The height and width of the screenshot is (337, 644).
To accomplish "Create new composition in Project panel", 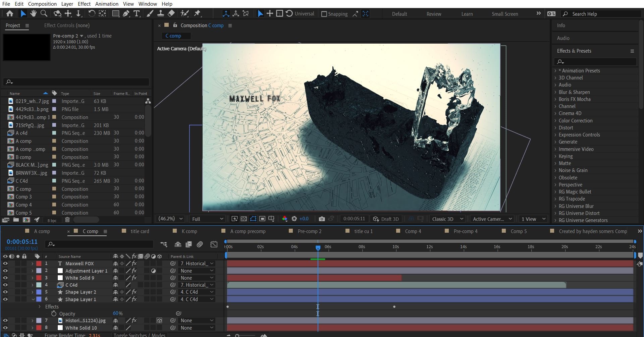I will 26,220.
